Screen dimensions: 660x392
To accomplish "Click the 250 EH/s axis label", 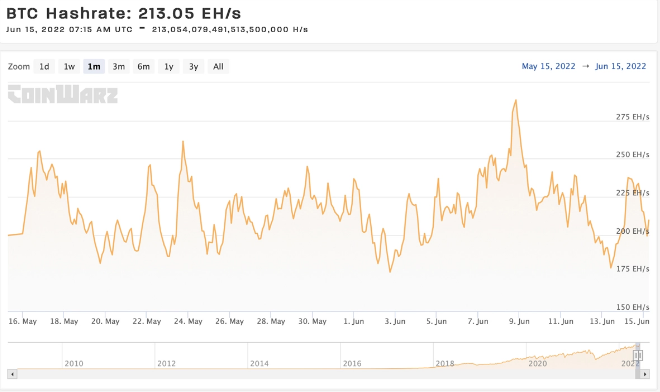I will click(633, 155).
